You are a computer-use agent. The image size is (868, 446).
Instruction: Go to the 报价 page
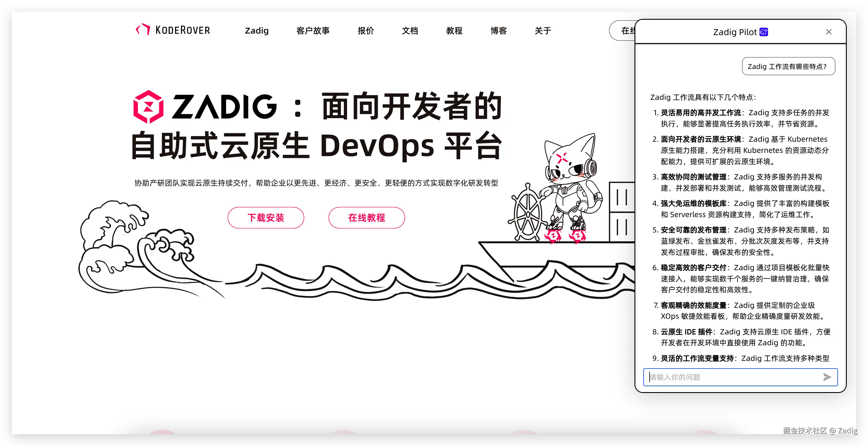click(x=366, y=31)
